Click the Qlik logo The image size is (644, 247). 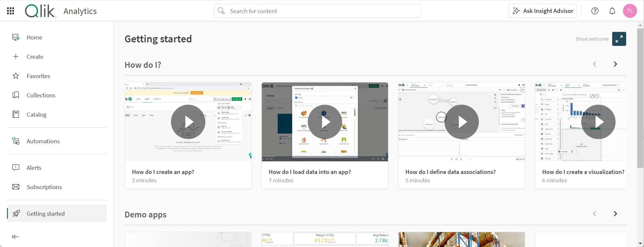pos(40,11)
